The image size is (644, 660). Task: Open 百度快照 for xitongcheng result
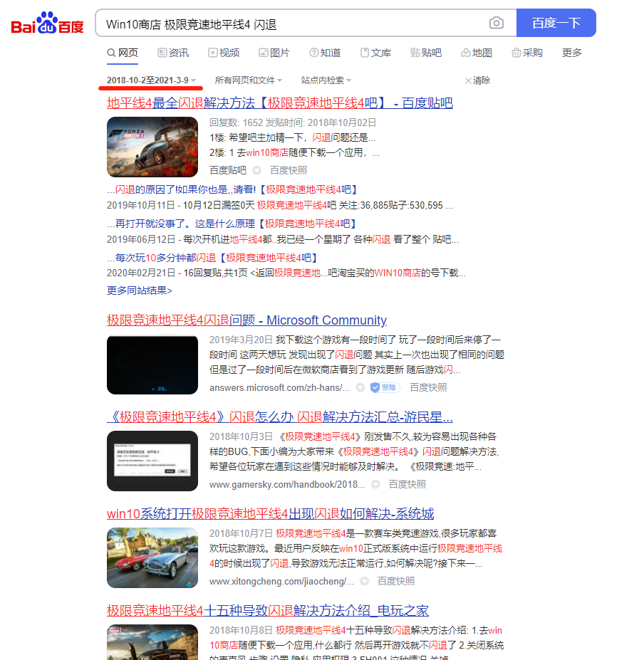click(396, 581)
